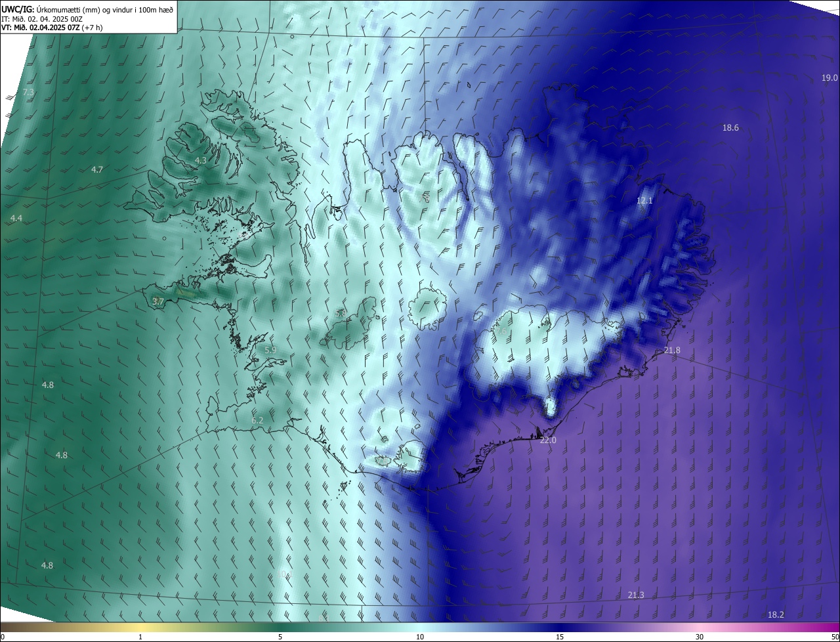The image size is (840, 642).
Task: Click the color scale tick label 5
Action: click(280, 637)
